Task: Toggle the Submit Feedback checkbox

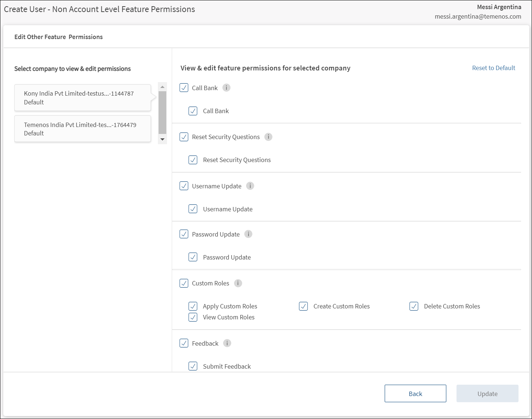Action: 193,366
